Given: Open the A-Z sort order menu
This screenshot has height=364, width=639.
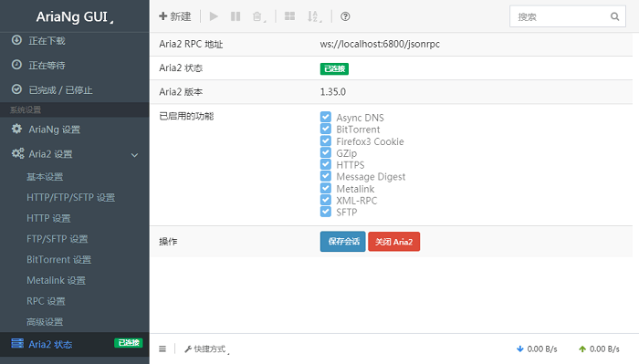Looking at the screenshot, I should pos(314,16).
